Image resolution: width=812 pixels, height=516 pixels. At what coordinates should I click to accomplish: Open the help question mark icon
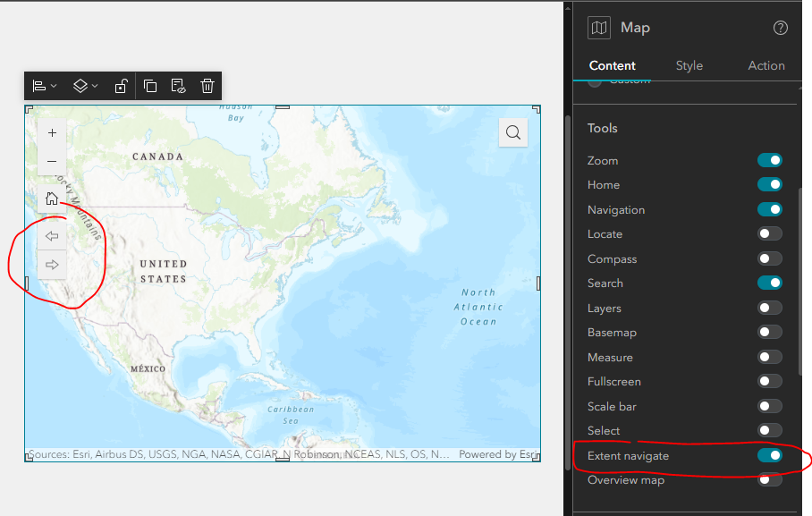tap(780, 28)
